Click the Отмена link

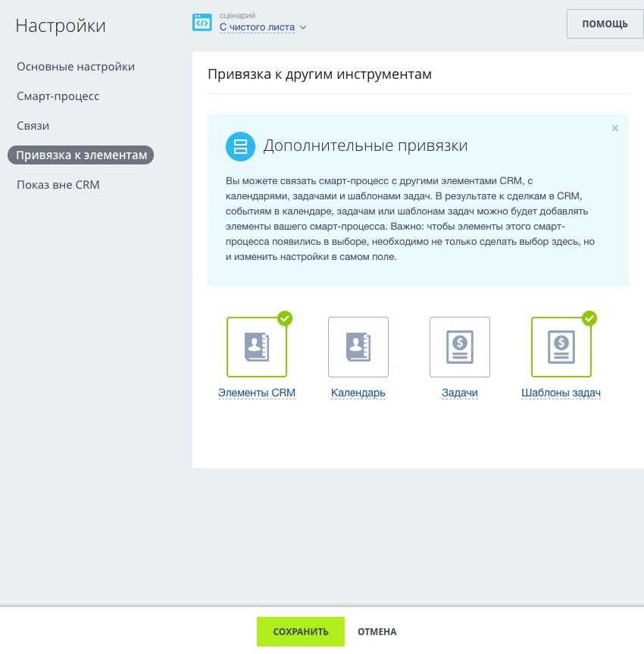click(377, 632)
